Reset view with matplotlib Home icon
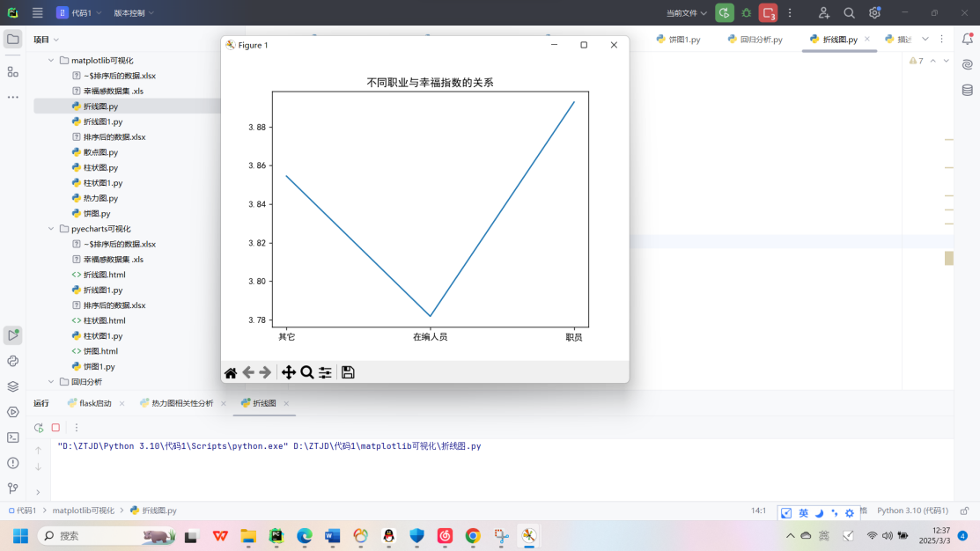The height and width of the screenshot is (551, 980). (230, 373)
